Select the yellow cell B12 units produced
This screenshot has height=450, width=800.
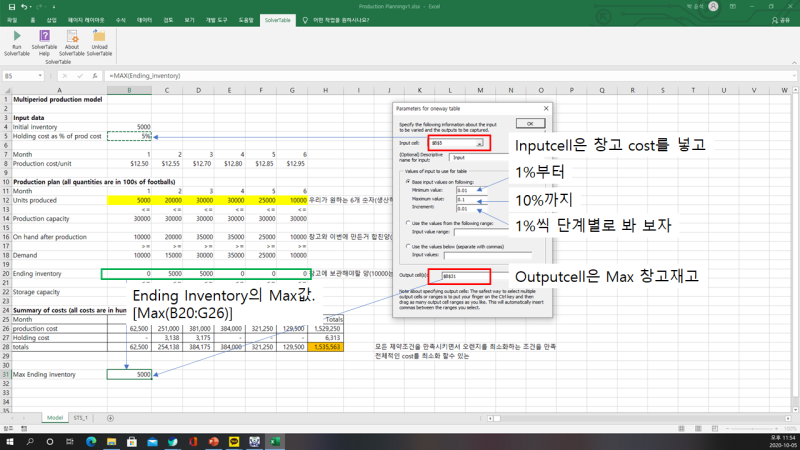pos(129,201)
